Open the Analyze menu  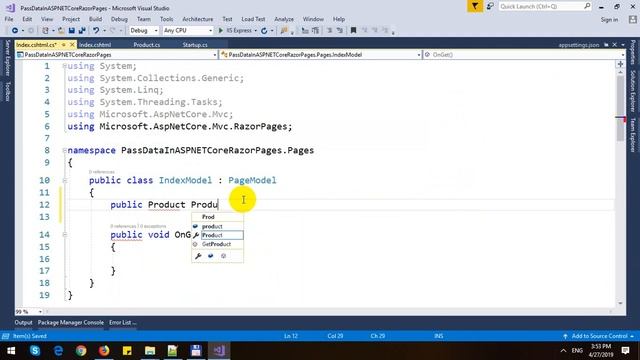coord(284,19)
